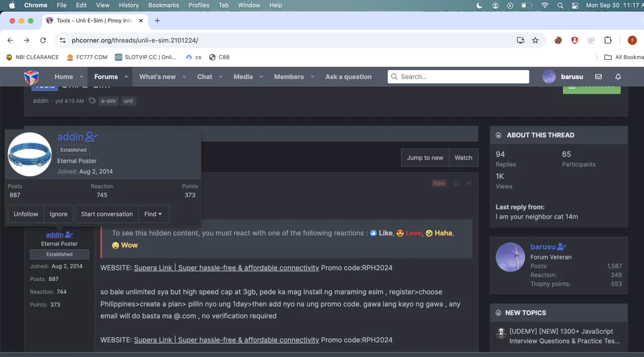Go to the Home nav tab

pyautogui.click(x=64, y=77)
